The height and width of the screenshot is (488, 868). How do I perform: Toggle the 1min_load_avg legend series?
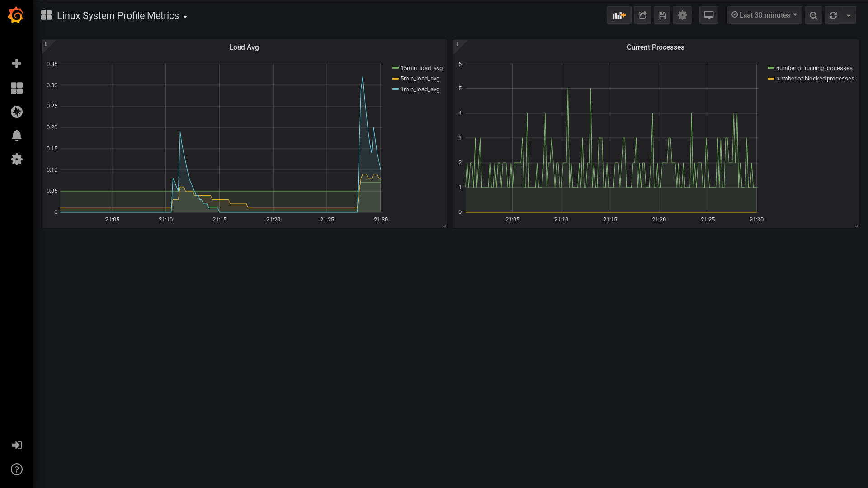click(420, 89)
